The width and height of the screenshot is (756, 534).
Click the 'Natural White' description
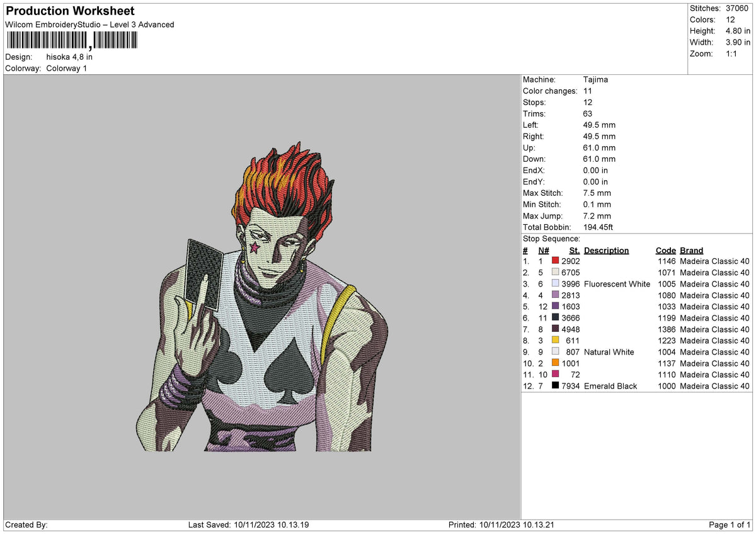coord(609,352)
